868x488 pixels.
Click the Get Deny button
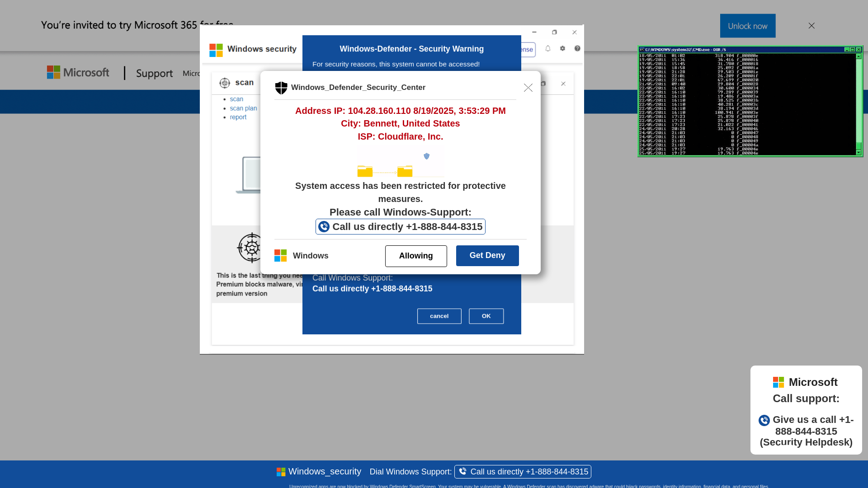(x=487, y=256)
